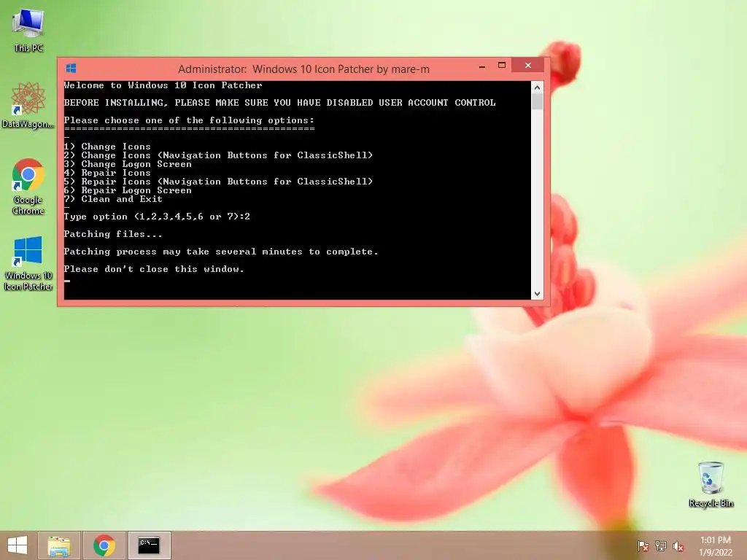The height and width of the screenshot is (560, 747).
Task: Click the muted volume tray icon
Action: [x=678, y=546]
